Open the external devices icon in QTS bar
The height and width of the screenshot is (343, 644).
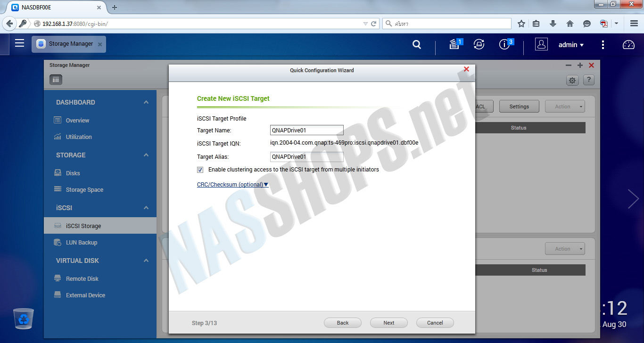479,44
